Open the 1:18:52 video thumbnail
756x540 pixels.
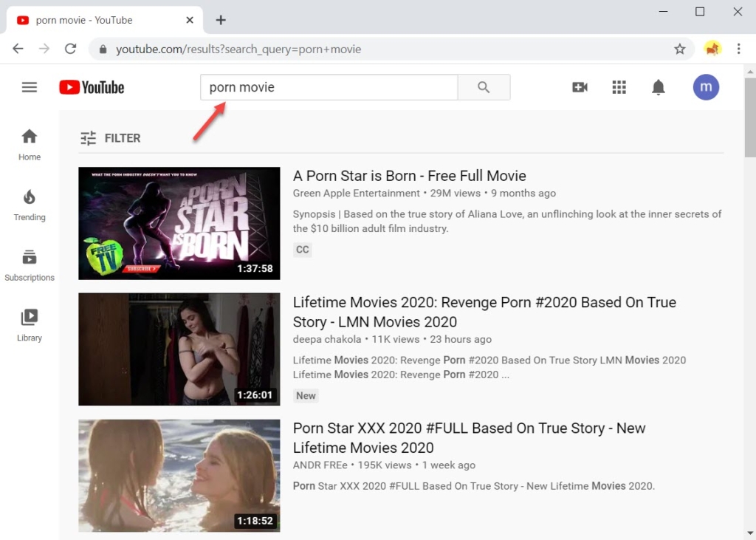pyautogui.click(x=179, y=475)
